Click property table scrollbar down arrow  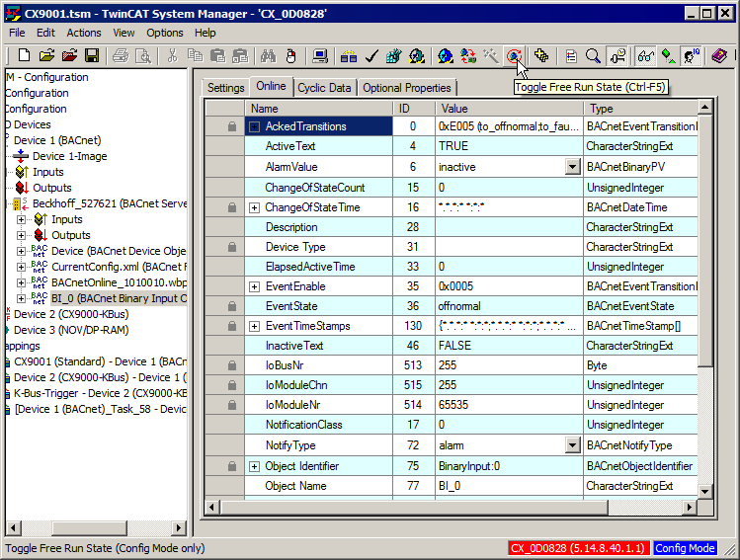(x=704, y=491)
